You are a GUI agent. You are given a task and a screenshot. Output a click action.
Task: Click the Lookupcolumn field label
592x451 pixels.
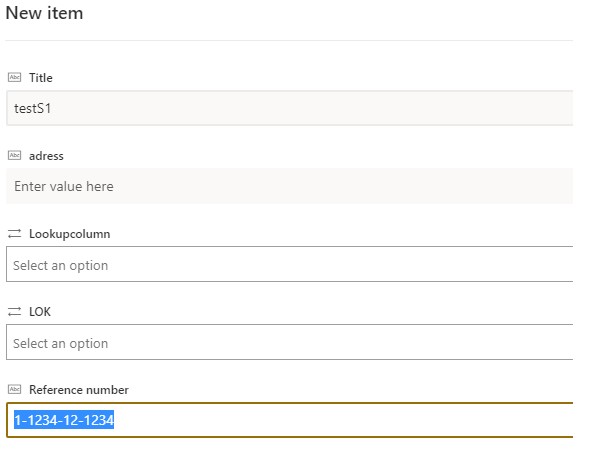pos(69,234)
